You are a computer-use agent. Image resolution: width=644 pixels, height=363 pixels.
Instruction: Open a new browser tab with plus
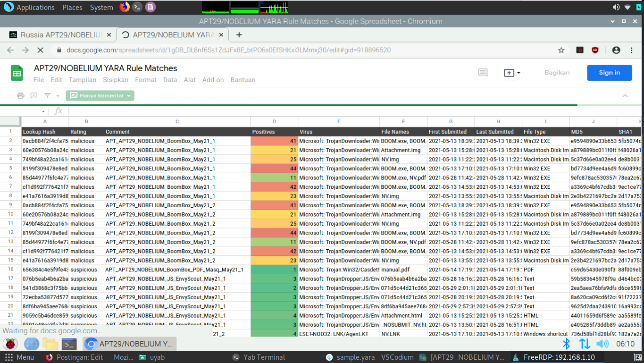tap(239, 34)
